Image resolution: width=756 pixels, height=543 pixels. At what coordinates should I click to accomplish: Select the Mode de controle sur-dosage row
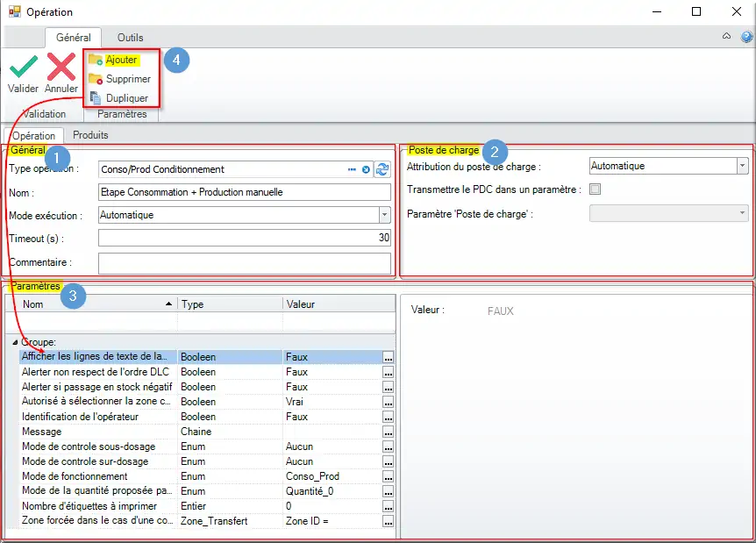pos(207,461)
